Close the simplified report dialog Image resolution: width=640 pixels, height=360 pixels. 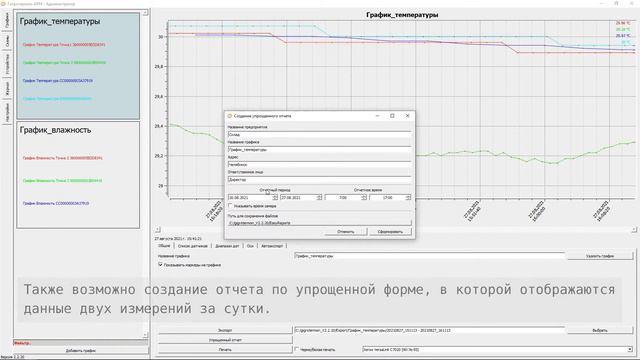click(407, 116)
